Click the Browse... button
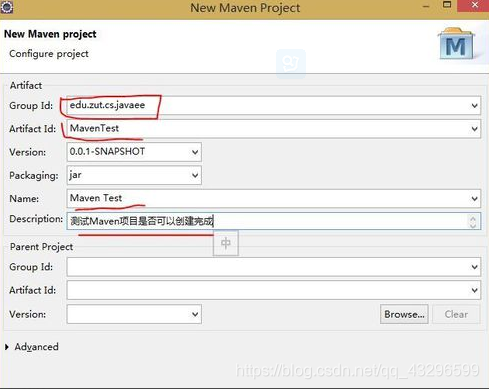Image resolution: width=489 pixels, height=389 pixels. click(x=404, y=314)
